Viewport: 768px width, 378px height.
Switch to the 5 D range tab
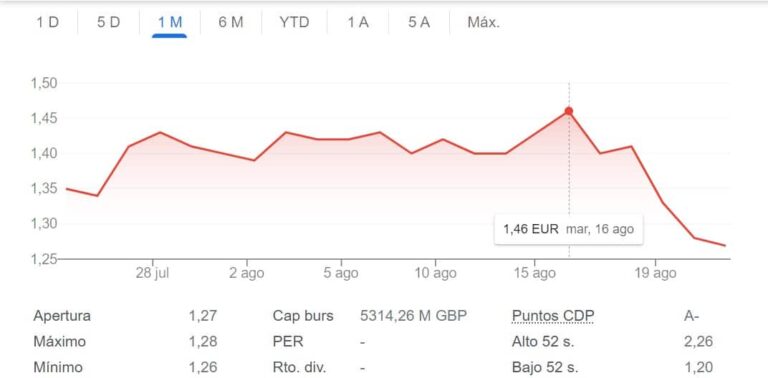pyautogui.click(x=108, y=23)
